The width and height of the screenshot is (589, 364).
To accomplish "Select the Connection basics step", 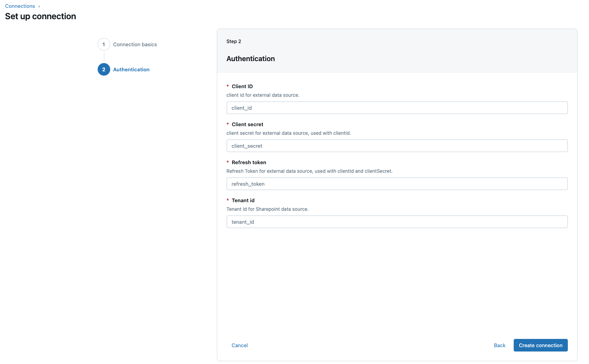I will [x=135, y=44].
